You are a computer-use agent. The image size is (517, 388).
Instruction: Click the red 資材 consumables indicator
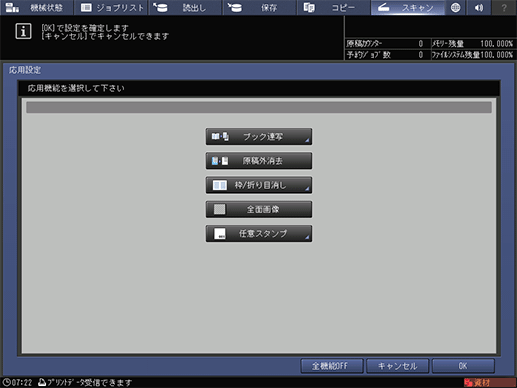489,382
